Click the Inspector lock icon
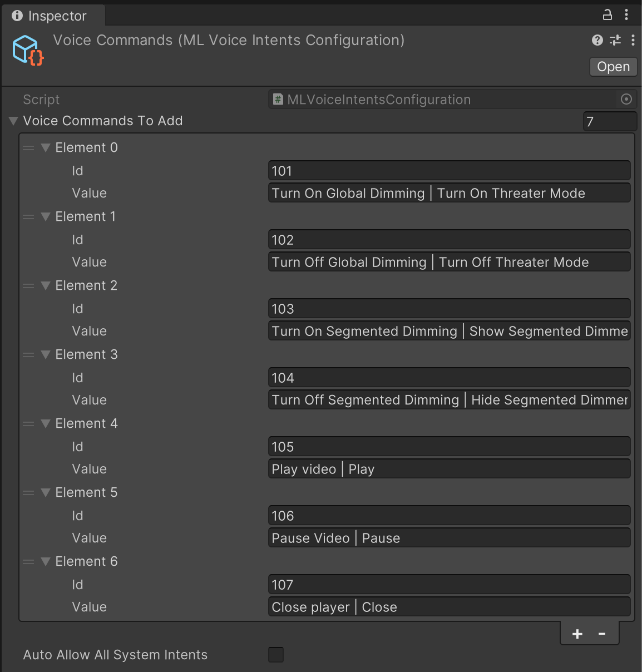 coord(608,15)
